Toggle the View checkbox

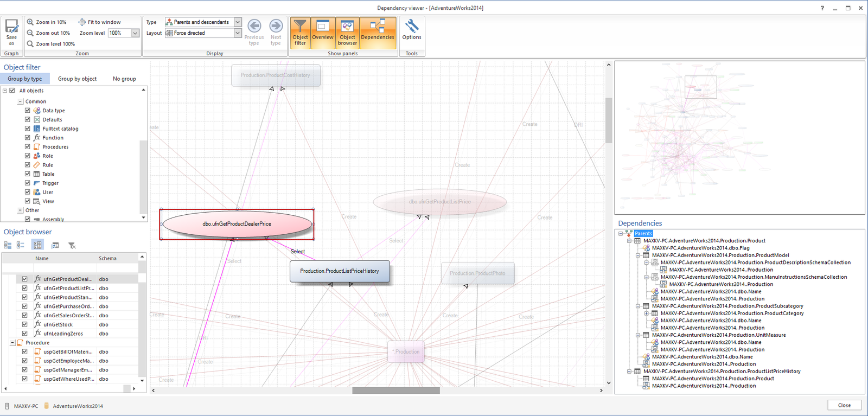coord(28,201)
